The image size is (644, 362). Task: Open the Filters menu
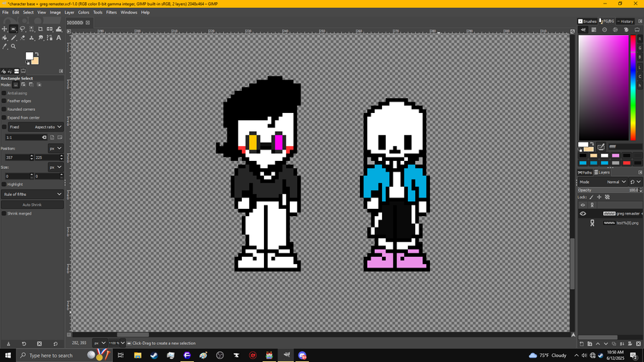[112, 12]
